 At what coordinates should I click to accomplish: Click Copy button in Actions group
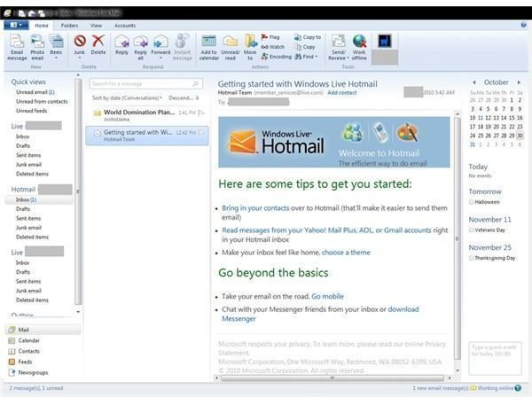[x=305, y=47]
